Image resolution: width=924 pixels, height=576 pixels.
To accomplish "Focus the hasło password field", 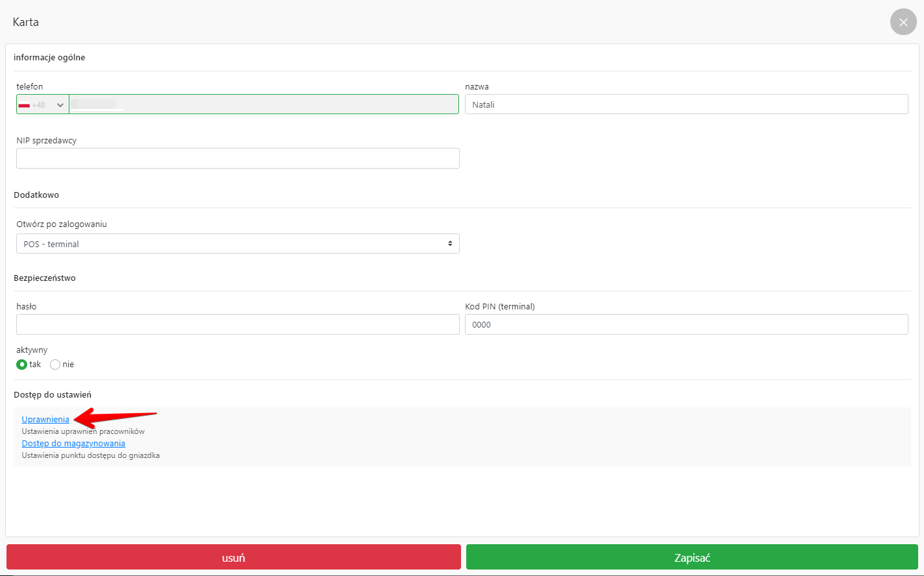I will point(237,324).
